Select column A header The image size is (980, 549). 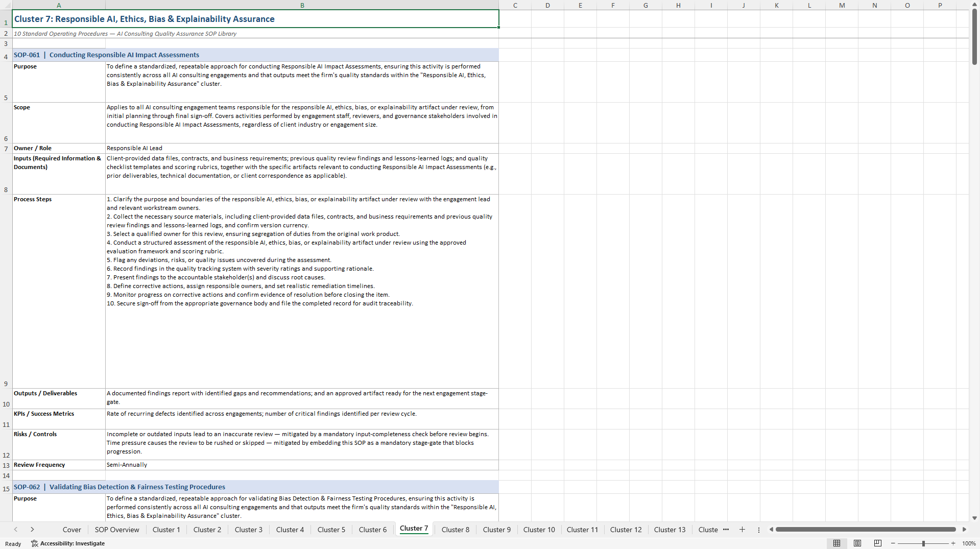tap(59, 5)
